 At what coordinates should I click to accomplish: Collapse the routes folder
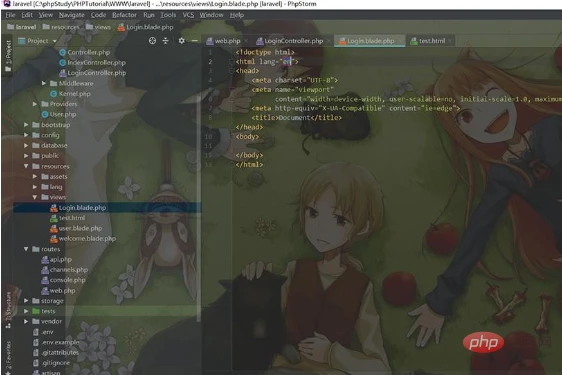point(26,249)
